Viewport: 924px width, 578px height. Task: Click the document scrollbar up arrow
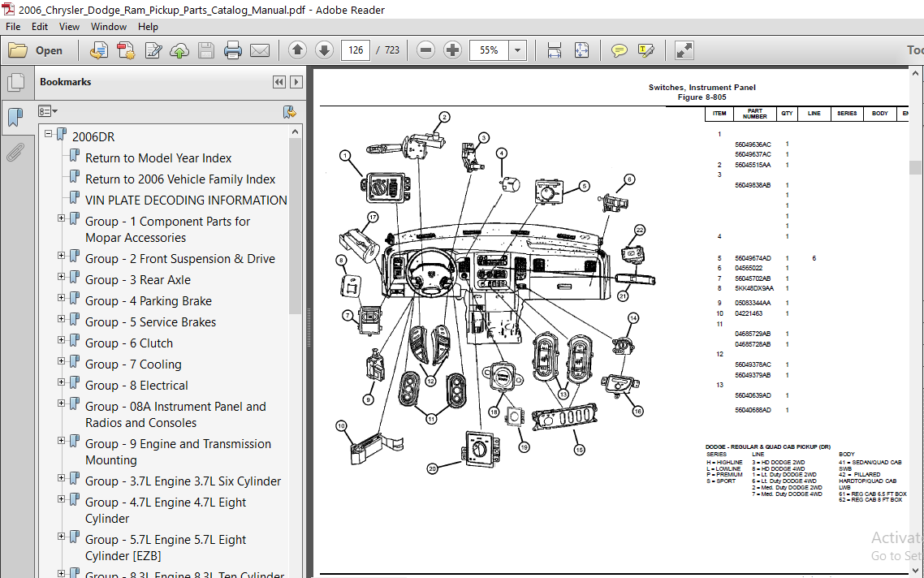pos(915,74)
